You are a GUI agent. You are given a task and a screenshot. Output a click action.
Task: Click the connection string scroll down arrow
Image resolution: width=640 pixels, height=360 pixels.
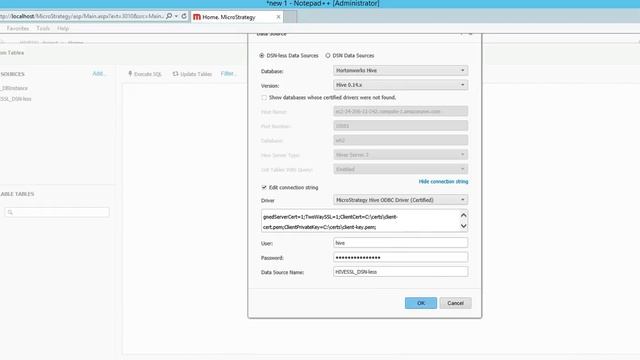pos(463,226)
